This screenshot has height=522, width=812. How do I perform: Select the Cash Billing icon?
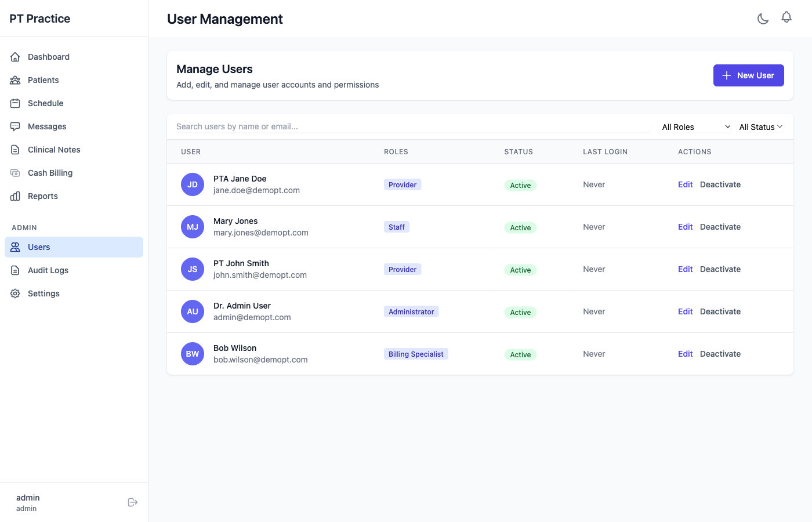pyautogui.click(x=16, y=172)
